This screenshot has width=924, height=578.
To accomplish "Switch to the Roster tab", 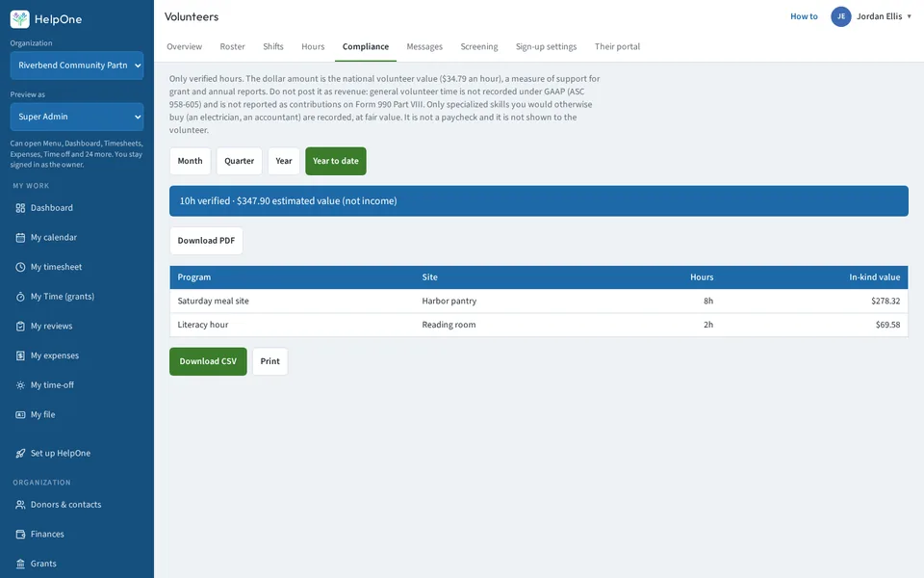I will (232, 46).
